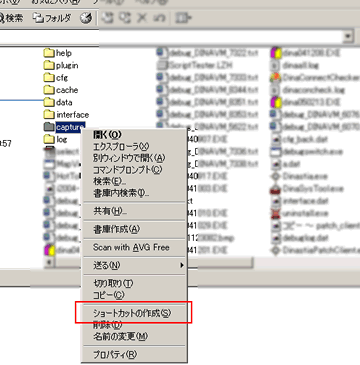The width and height of the screenshot is (360, 365).
Task: Click the uninstall.exe file icon
Action: tap(276, 213)
